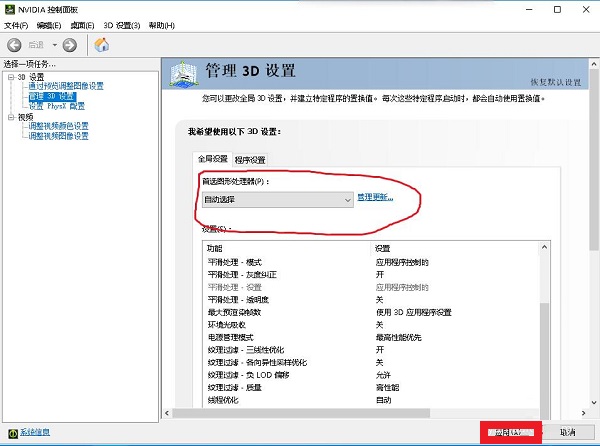Screen dimensions: 600x446
Task: Click the 取消 button
Action: [x=567, y=432]
